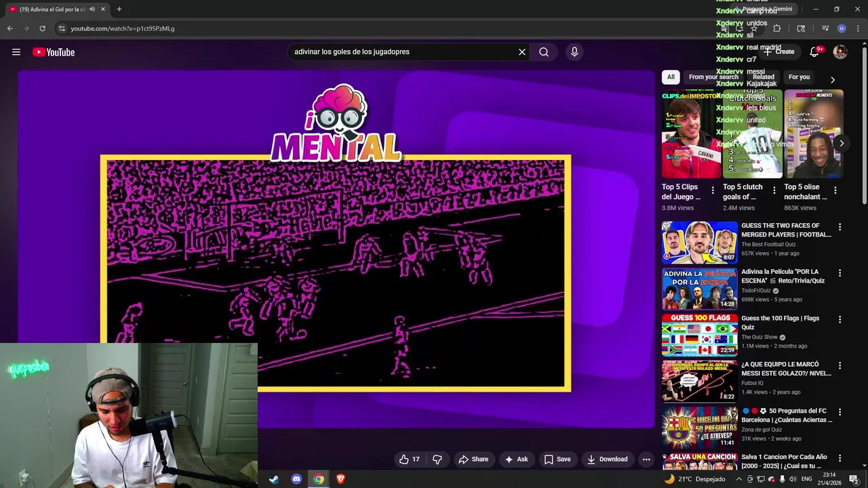The width and height of the screenshot is (868, 488).
Task: Show hidden system tray icons
Action: pos(739,479)
